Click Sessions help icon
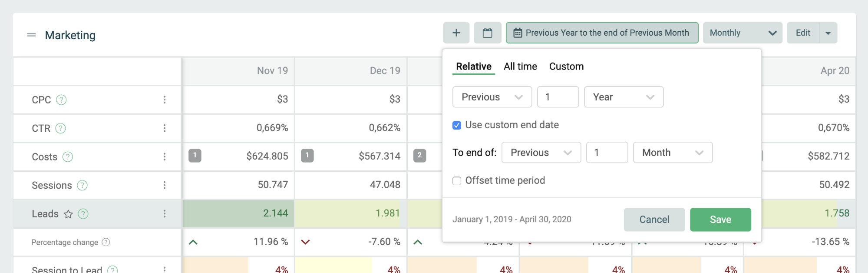 pyautogui.click(x=82, y=185)
